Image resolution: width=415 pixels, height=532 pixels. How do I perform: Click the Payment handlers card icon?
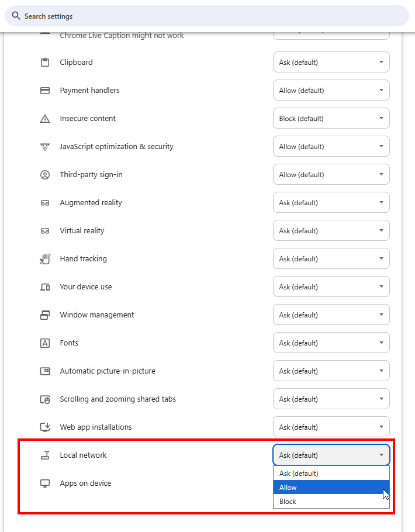pyautogui.click(x=45, y=90)
